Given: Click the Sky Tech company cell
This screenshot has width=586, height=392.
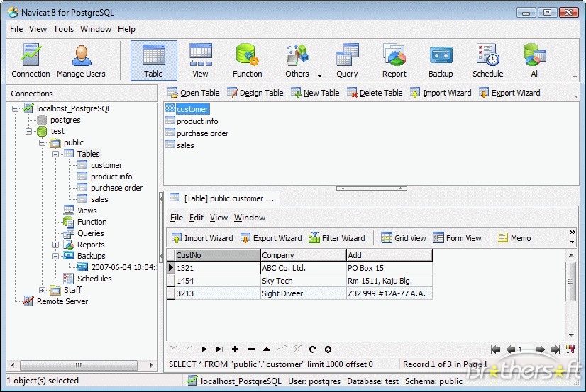Looking at the screenshot, I should click(x=304, y=281).
